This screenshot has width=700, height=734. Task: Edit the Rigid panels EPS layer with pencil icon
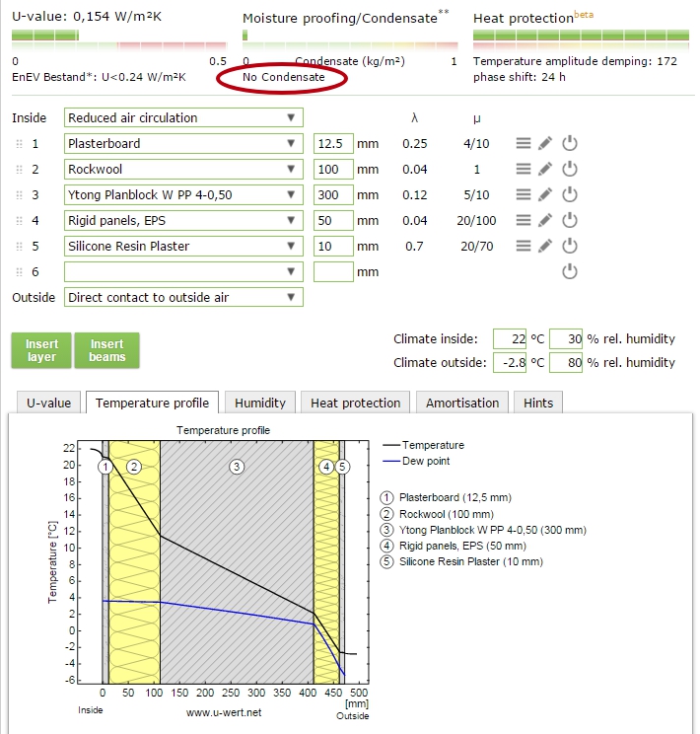coord(545,220)
